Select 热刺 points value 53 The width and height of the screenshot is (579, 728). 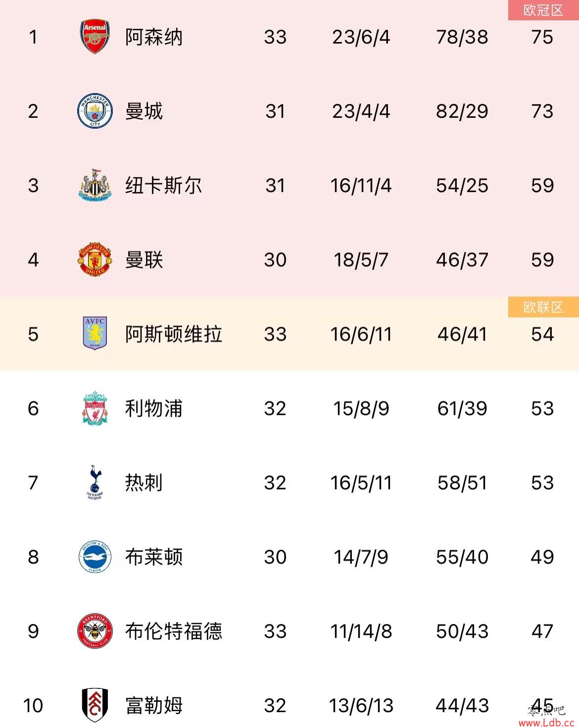(x=542, y=483)
